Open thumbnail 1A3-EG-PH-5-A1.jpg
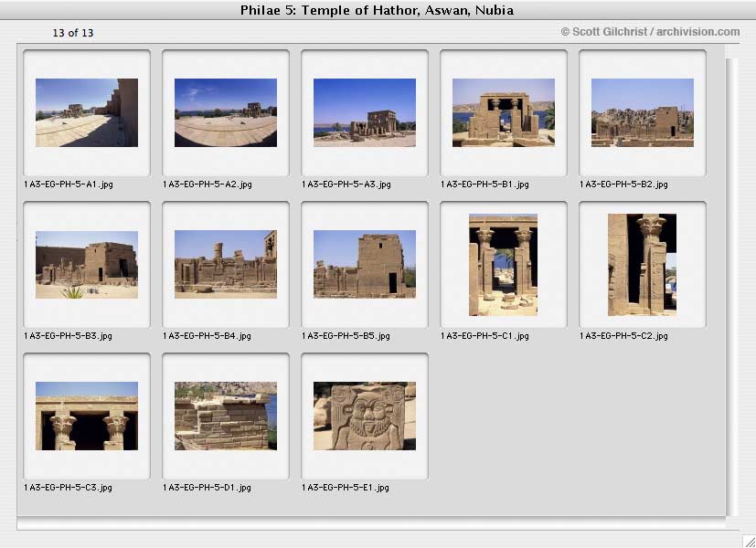The height and width of the screenshot is (548, 756). coord(87,112)
